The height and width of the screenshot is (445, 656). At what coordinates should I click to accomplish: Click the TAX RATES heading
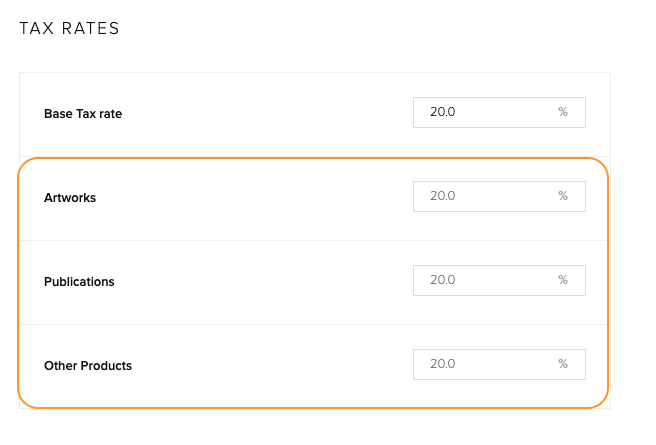coord(70,29)
